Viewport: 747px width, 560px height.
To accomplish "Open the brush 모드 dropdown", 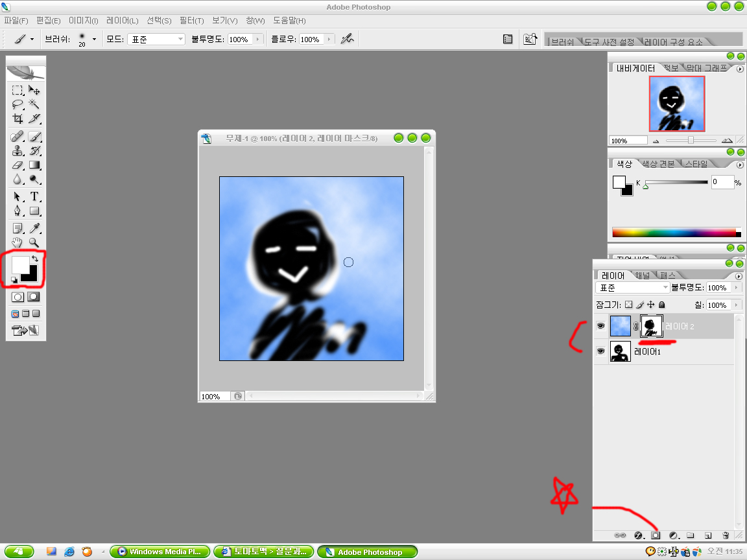I will coord(156,40).
